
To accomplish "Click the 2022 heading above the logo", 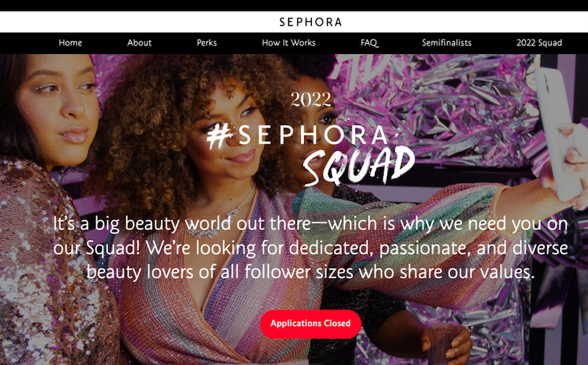I will coord(311,100).
